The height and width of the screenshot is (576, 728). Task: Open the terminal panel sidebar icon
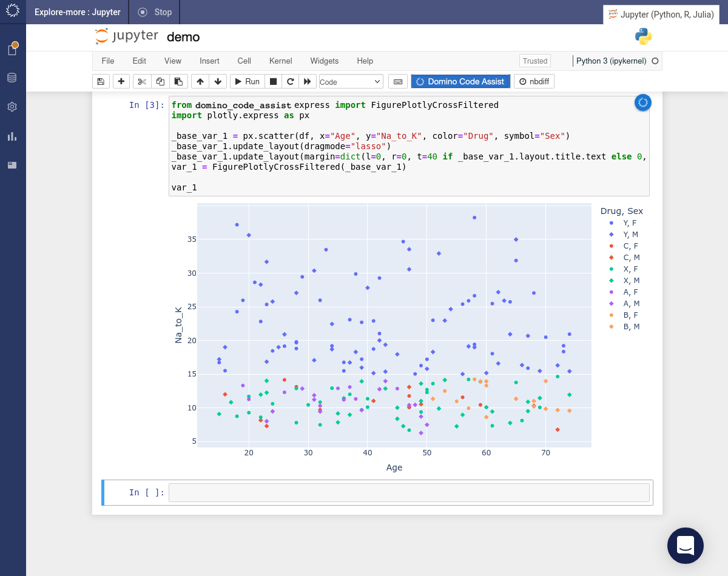point(12,165)
